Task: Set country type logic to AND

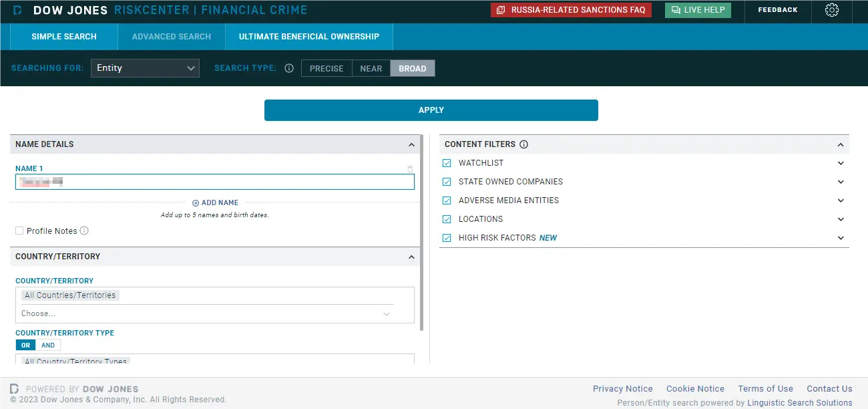Action: coord(48,346)
